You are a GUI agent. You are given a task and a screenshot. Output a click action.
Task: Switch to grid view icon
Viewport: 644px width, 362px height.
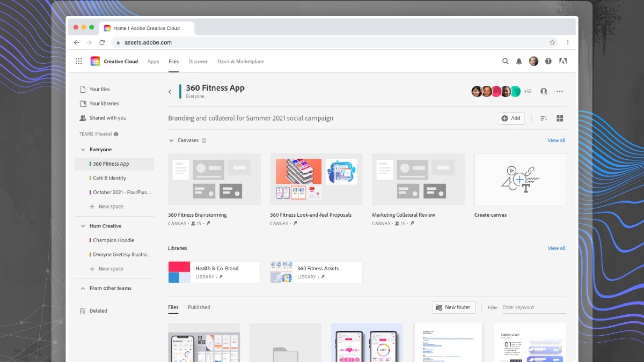click(560, 119)
